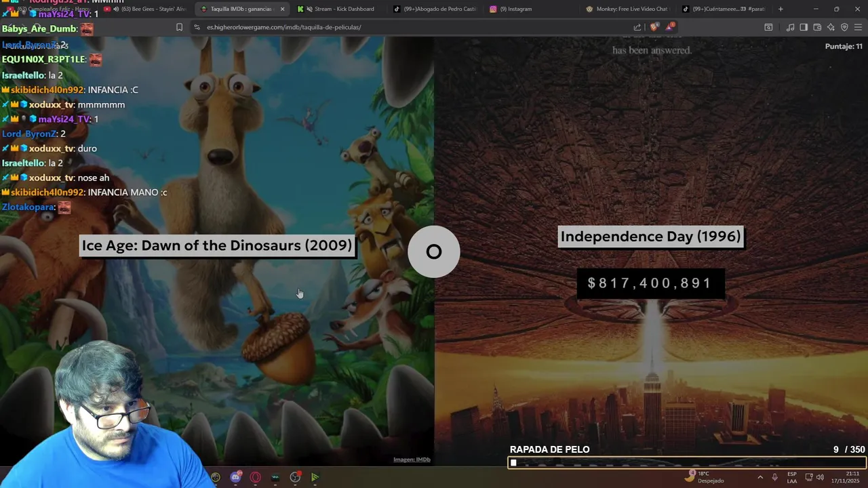Open the dark wave-logo app in the taskbar

point(275,477)
